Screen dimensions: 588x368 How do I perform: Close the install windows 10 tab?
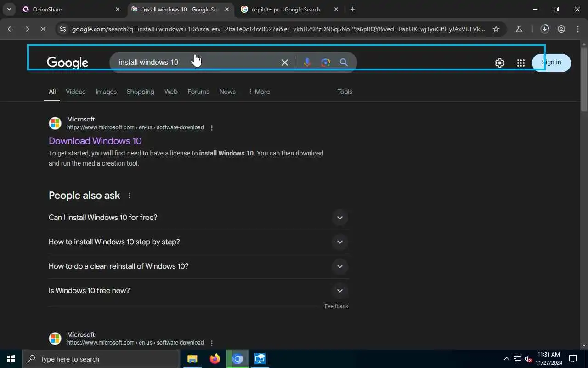[227, 9]
